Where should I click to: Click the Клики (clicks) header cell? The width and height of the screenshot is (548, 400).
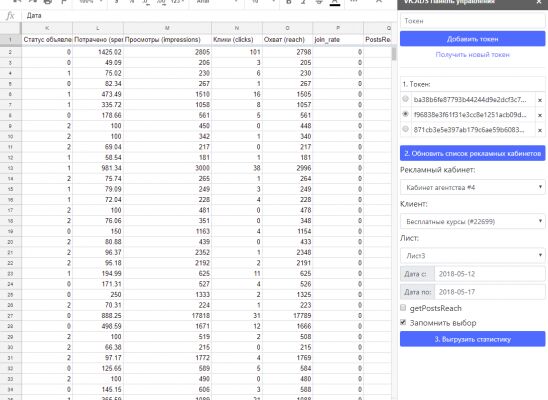point(237,40)
